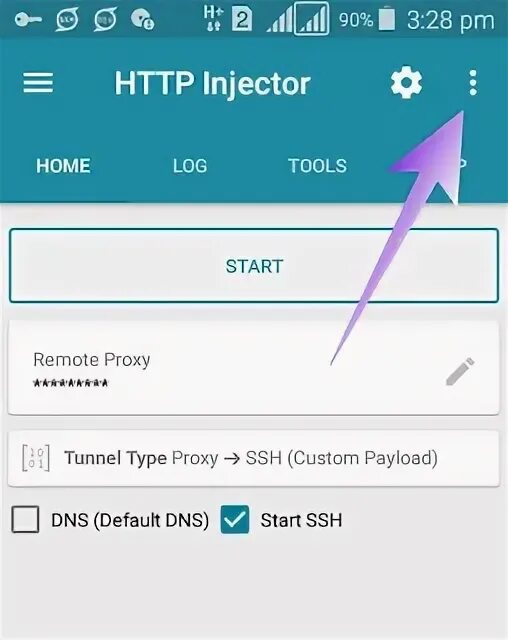Click the masked Remote Proxy value
The height and width of the screenshot is (640, 508).
coord(71,383)
